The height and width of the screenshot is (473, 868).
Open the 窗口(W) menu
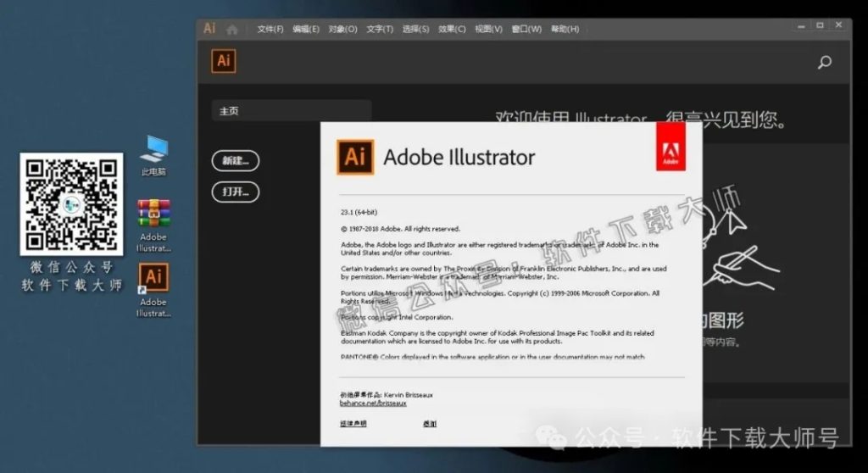click(x=526, y=29)
